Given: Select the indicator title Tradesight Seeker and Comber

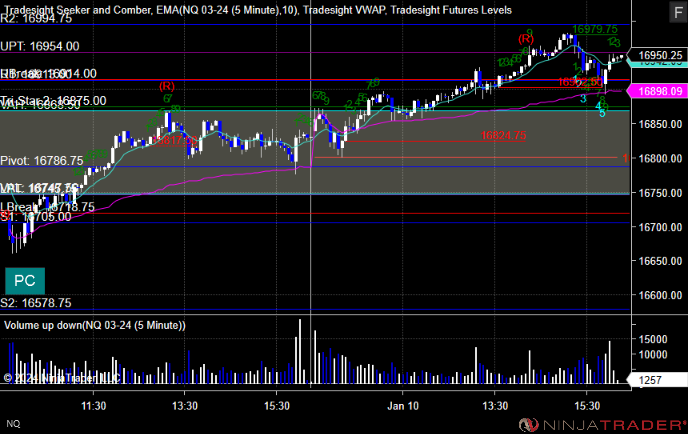Looking at the screenshot, I should [78, 10].
